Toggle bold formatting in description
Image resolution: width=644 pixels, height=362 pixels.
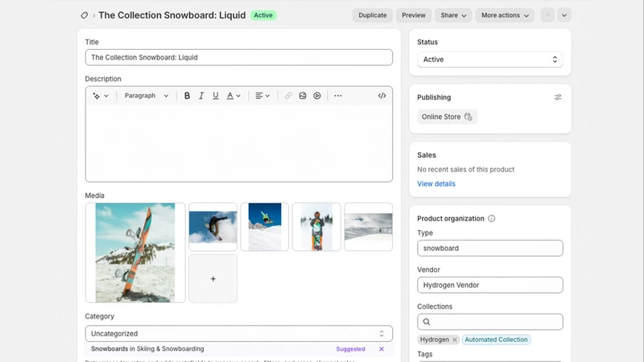pos(187,96)
